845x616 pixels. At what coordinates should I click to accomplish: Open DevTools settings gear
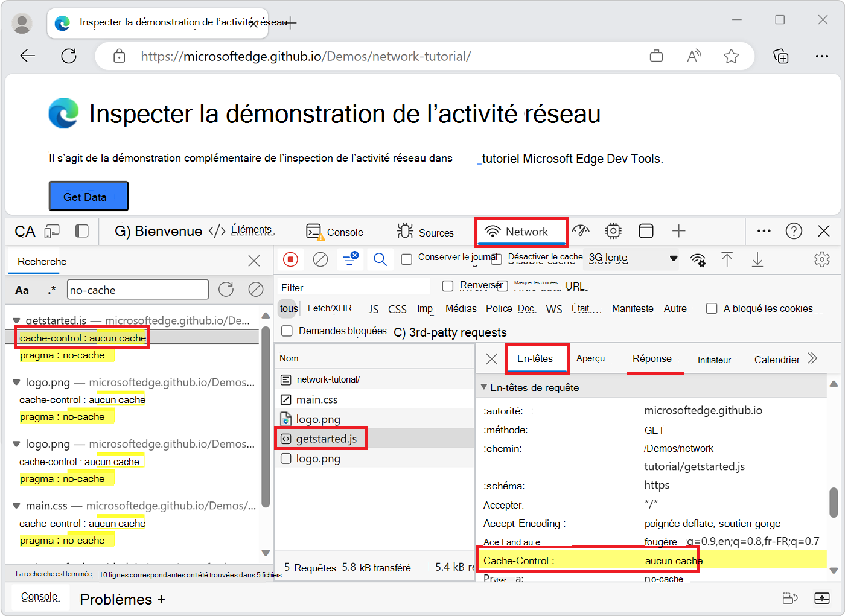(822, 259)
